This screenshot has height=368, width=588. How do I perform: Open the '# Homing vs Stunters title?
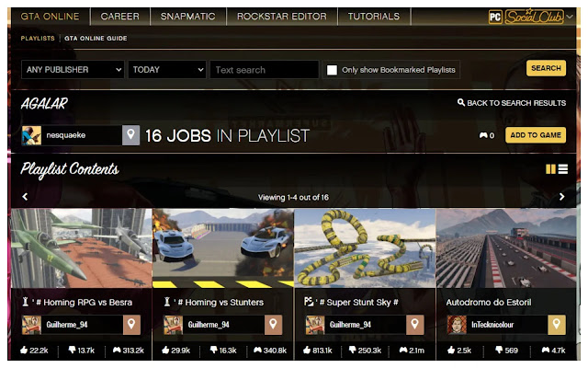[219, 303]
